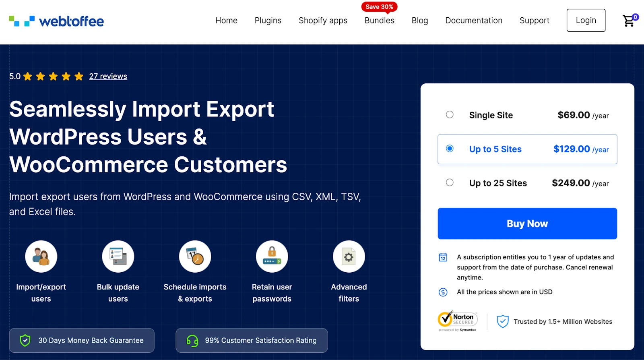Click the customer satisfaction headset icon
Viewport: 644px width, 360px height.
[x=192, y=341]
